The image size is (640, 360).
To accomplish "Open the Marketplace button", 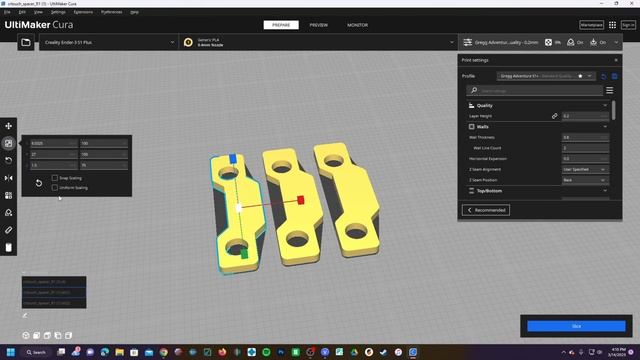I will tap(591, 25).
